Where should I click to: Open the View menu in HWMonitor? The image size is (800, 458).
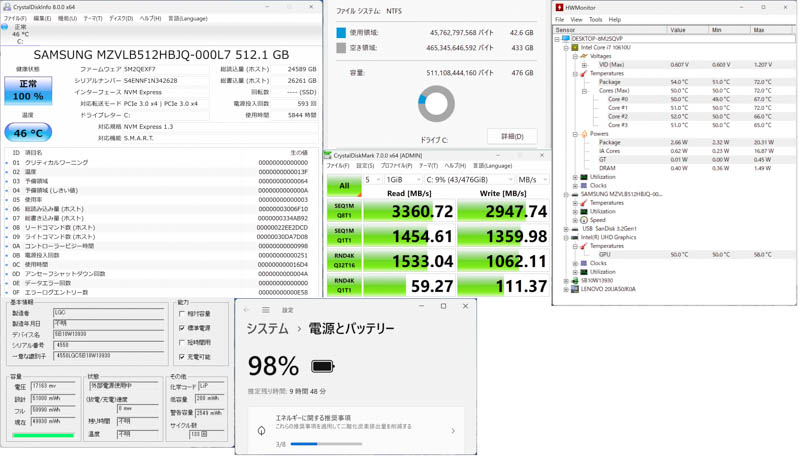point(576,19)
